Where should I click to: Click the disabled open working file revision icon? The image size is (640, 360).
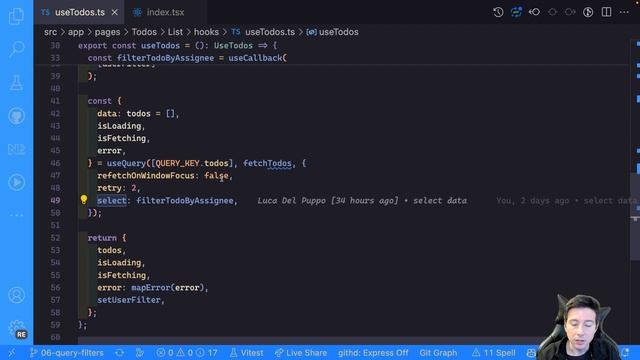point(552,12)
